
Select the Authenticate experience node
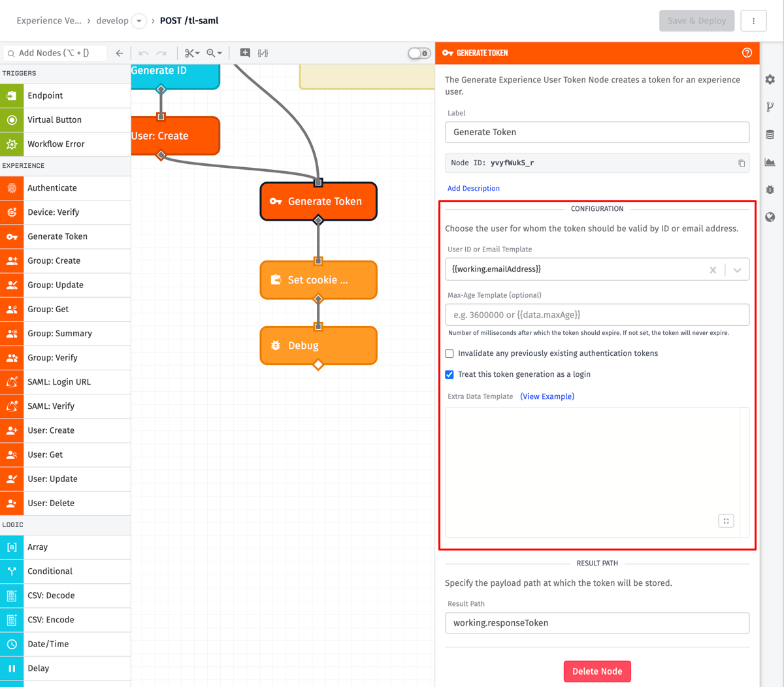tap(65, 187)
